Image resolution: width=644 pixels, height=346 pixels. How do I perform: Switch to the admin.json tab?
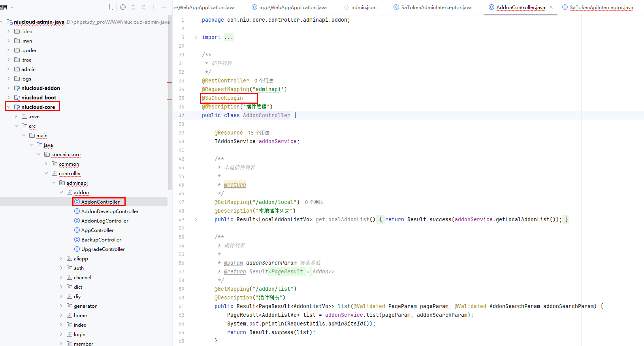coord(363,7)
